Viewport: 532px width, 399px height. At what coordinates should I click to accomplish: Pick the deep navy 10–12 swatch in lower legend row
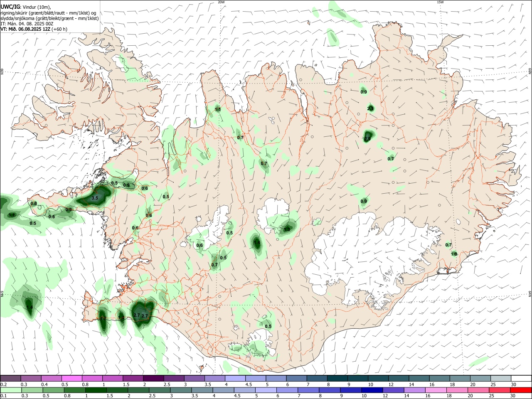372,390
